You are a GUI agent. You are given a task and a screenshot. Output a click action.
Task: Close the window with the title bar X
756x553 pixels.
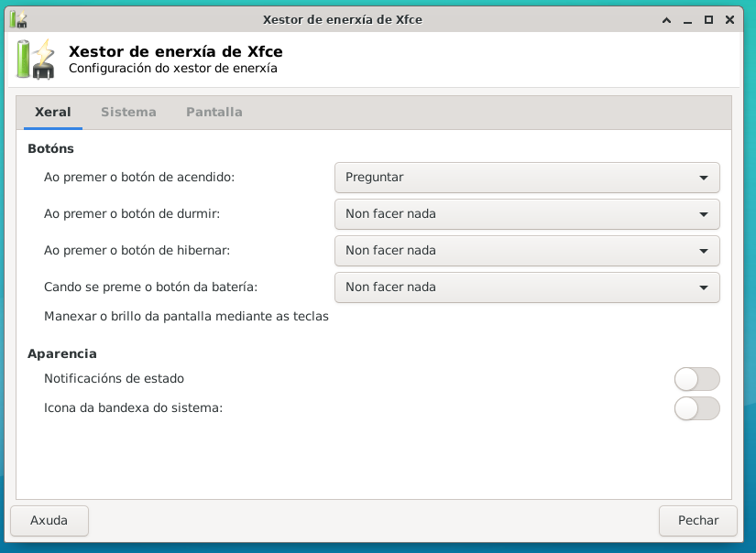pyautogui.click(x=730, y=19)
